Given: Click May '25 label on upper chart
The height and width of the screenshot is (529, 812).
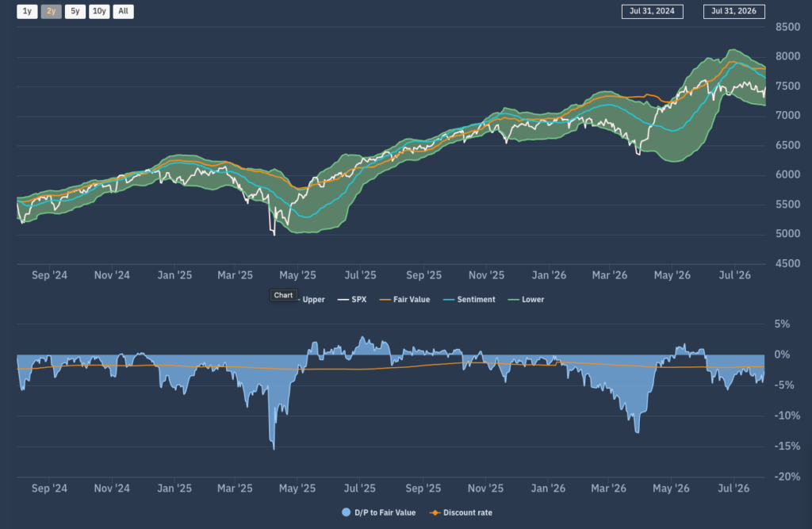Looking at the screenshot, I should coord(297,275).
